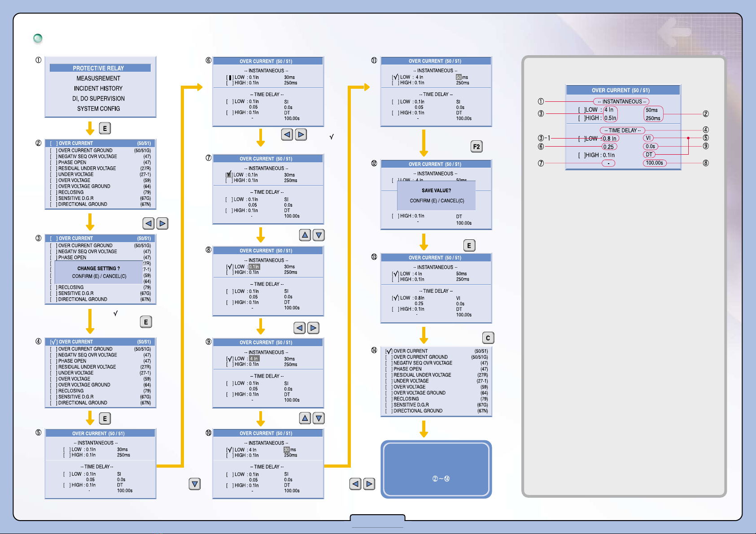The width and height of the screenshot is (756, 534).
Task: Click down arrow key beside step 5 screen
Action: 195,484
